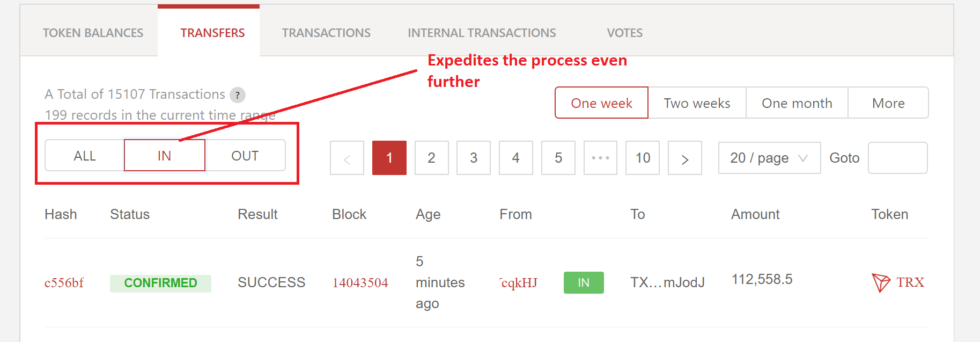The image size is (980, 342).
Task: Open the 20 / page dropdown
Action: [769, 158]
